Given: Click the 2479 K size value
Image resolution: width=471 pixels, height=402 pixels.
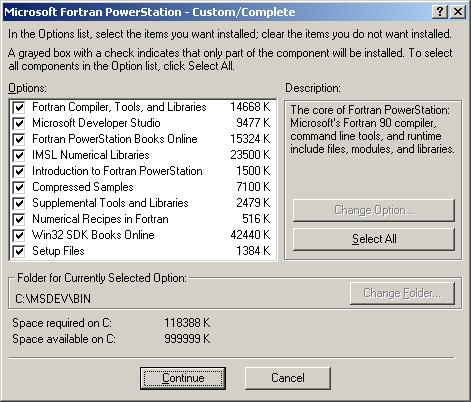Looking at the screenshot, I should (x=253, y=203).
